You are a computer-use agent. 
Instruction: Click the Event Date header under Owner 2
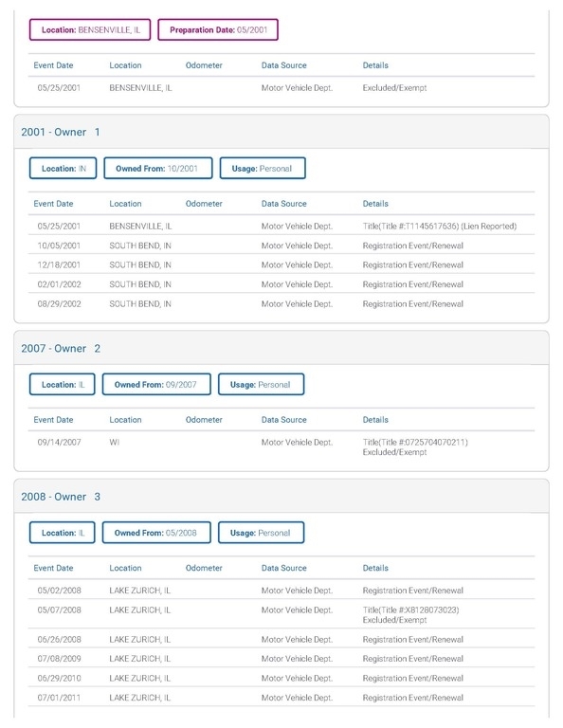pyautogui.click(x=53, y=420)
